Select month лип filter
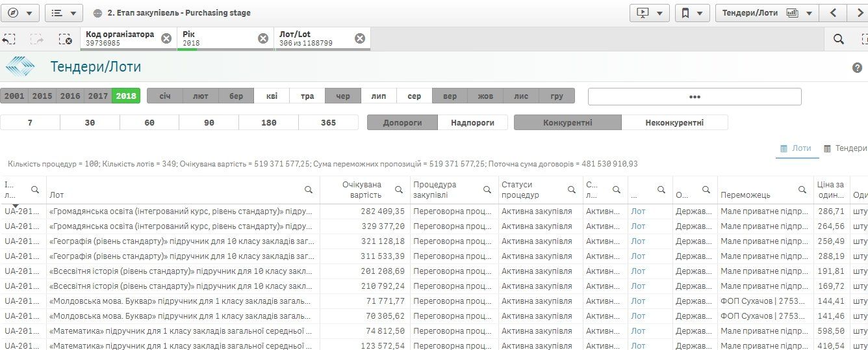 379,96
